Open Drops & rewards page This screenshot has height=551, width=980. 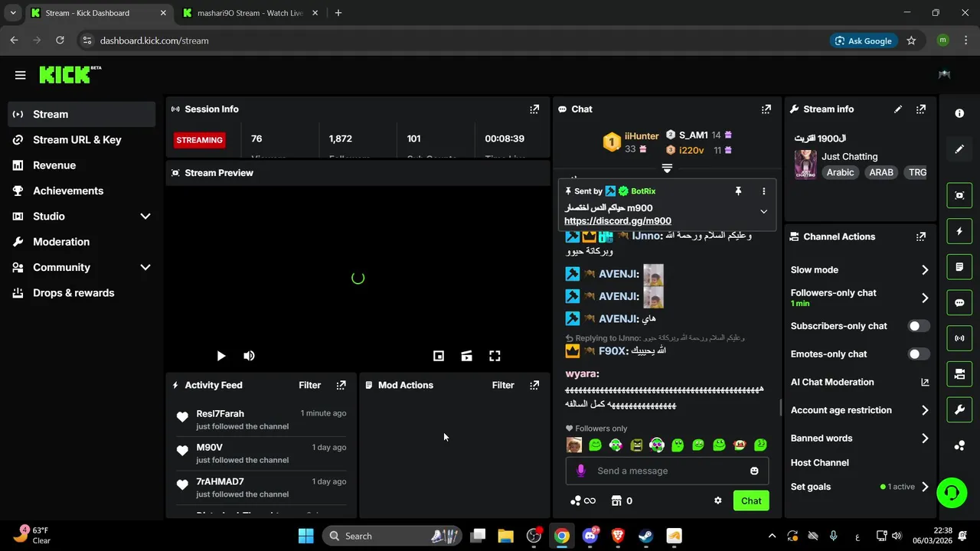pos(81,293)
